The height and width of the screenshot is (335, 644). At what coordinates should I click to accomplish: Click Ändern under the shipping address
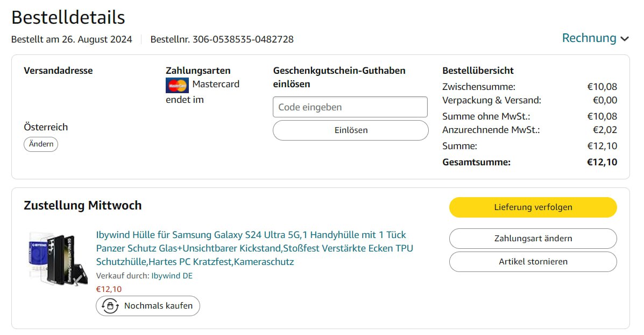(x=41, y=144)
